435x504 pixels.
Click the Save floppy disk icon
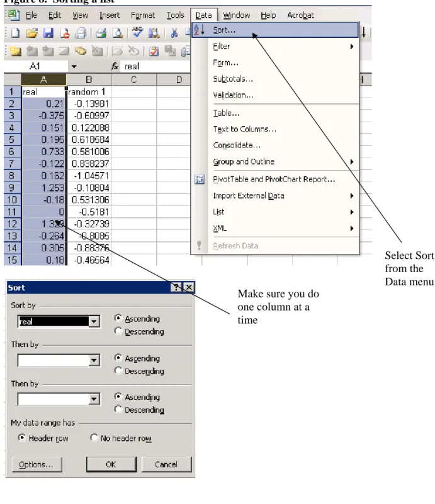pos(48,33)
